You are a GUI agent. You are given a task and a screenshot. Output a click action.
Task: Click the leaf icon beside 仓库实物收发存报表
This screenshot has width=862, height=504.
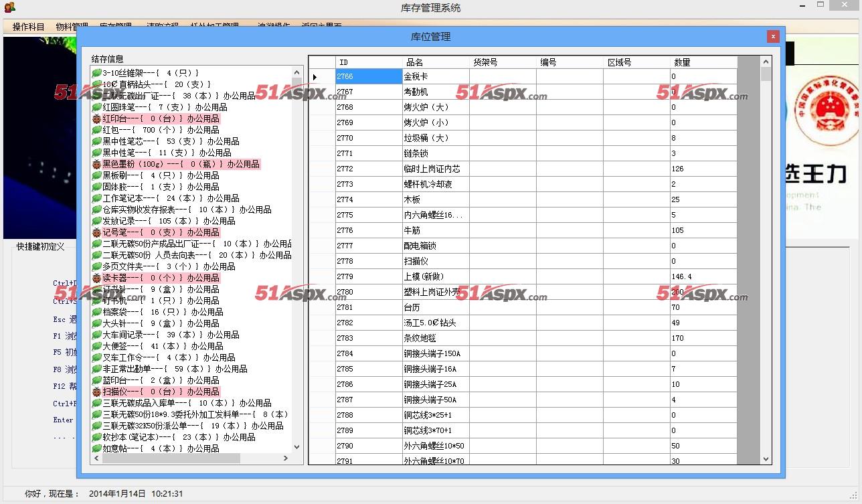coord(97,209)
